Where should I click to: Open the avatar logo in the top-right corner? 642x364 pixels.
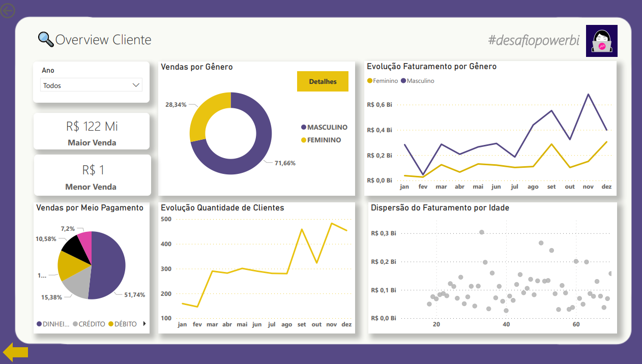click(601, 40)
